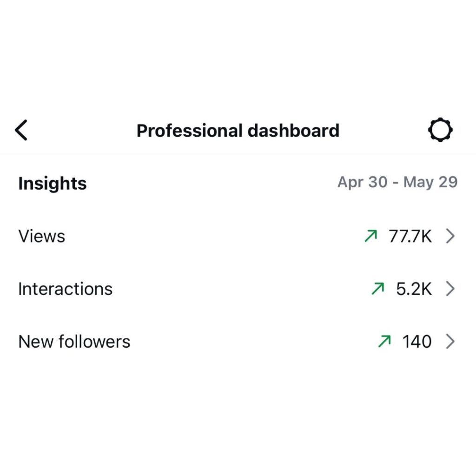The image size is (476, 476).
Task: Click the 5.2K interactions count
Action: (x=414, y=289)
